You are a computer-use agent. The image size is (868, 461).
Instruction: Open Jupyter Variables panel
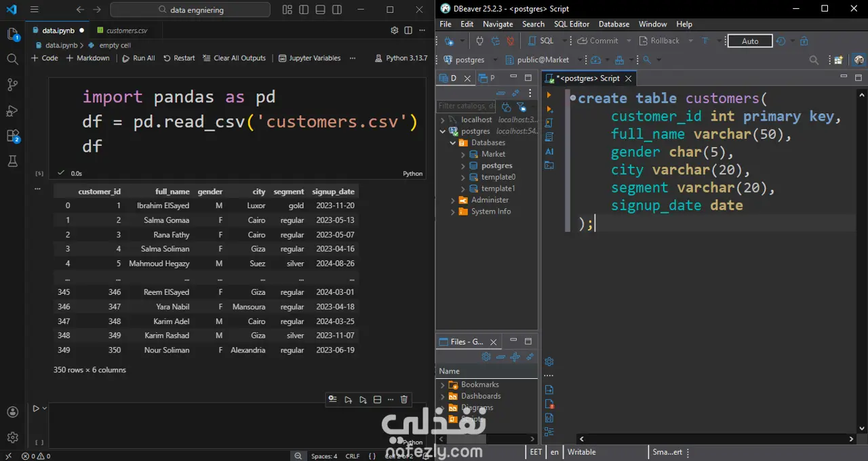click(309, 58)
